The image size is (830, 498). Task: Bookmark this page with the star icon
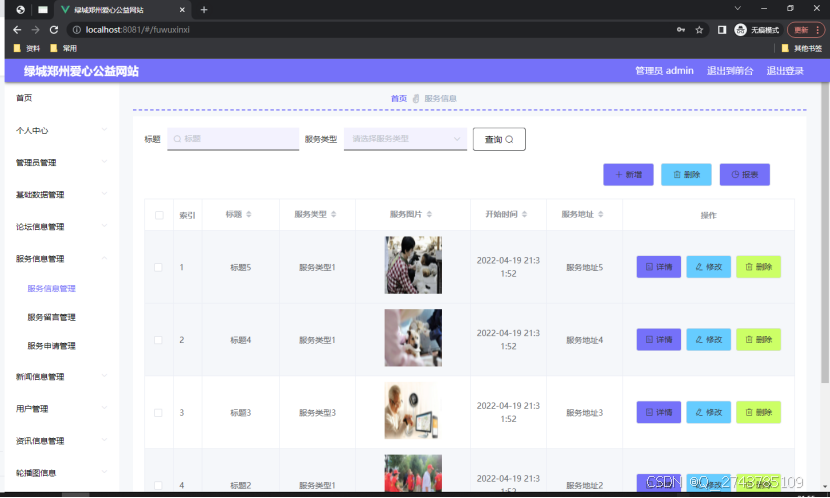pyautogui.click(x=699, y=30)
